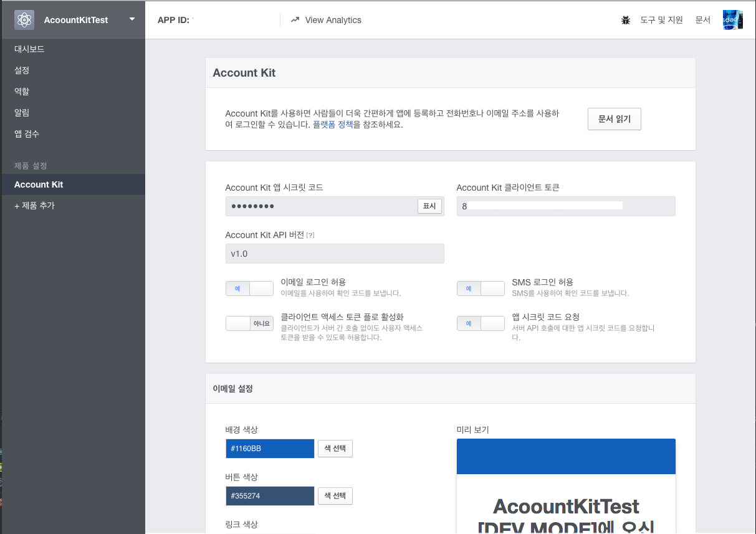This screenshot has height=534, width=756.
Task: Open 알림 in the sidebar
Action: pos(22,112)
